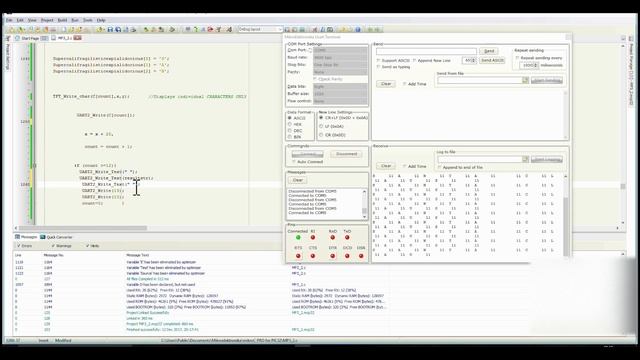This screenshot has height=360, width=640.
Task: Toggle the Warnings filter checkbox
Action: pyautogui.click(x=53, y=246)
